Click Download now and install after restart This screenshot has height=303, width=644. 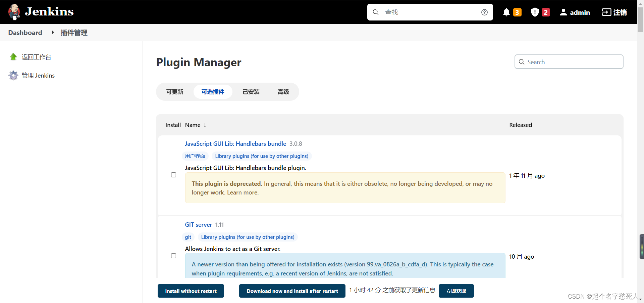292,291
